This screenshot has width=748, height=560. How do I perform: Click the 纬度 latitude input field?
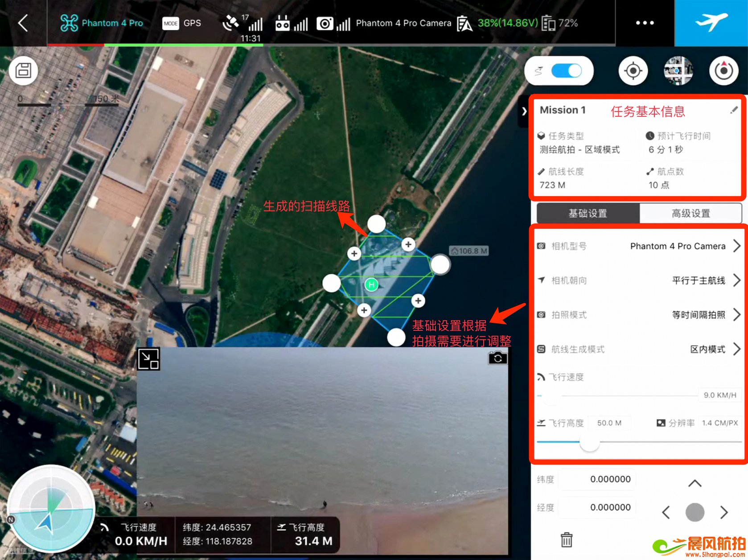pos(597,479)
